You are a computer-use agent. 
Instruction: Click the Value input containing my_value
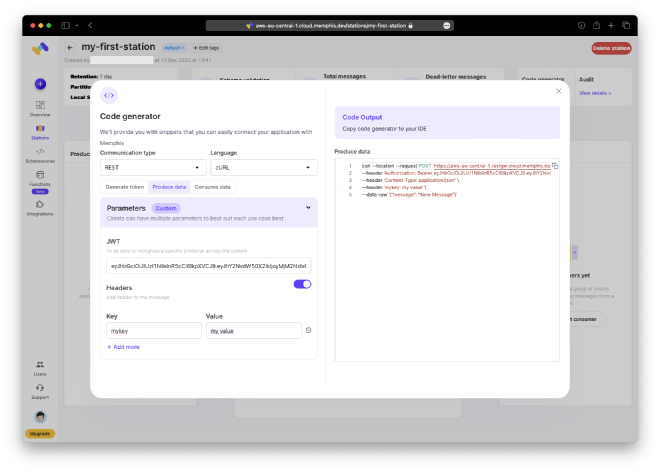coord(252,330)
